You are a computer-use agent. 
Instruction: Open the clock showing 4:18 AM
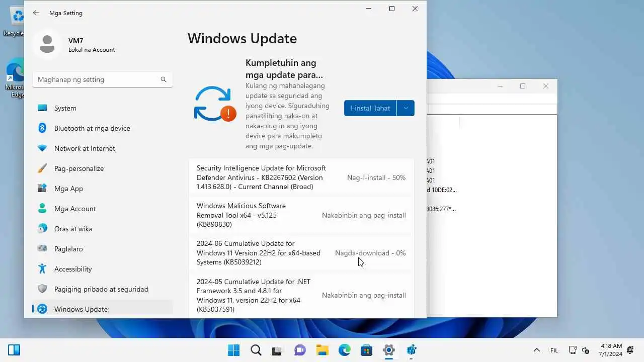coord(610,350)
